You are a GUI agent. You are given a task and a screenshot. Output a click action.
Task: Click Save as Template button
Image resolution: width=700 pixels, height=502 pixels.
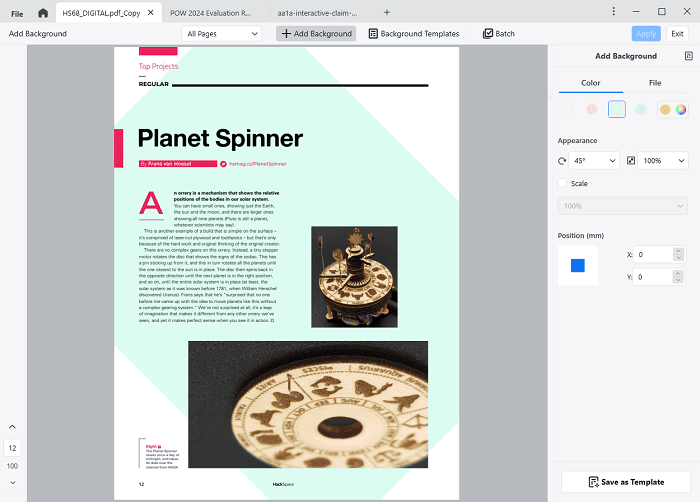(x=626, y=482)
